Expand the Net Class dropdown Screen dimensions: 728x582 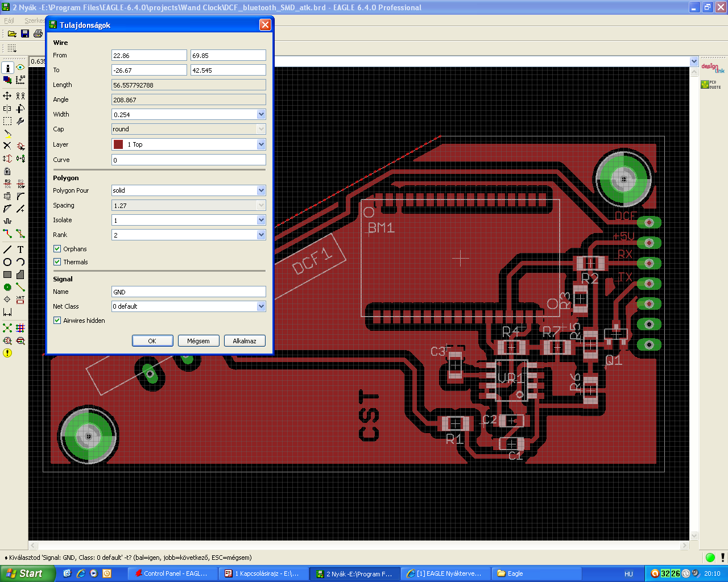(x=261, y=306)
